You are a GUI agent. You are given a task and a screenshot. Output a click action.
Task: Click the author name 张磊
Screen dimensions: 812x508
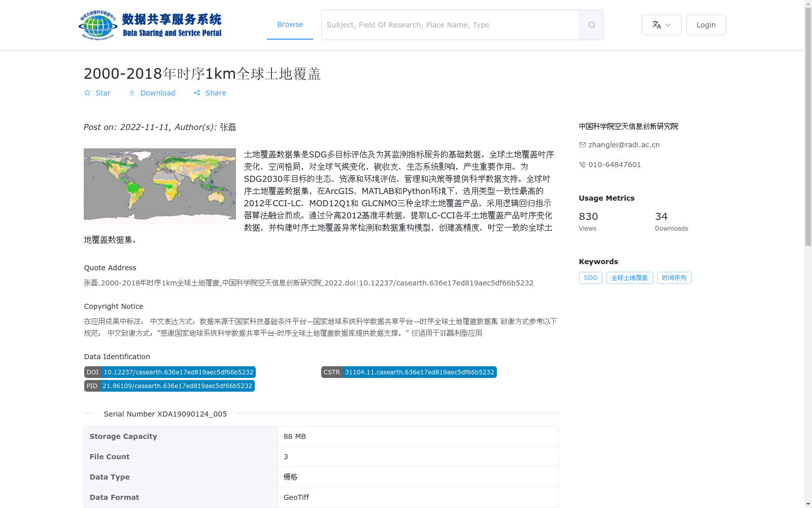(x=228, y=128)
